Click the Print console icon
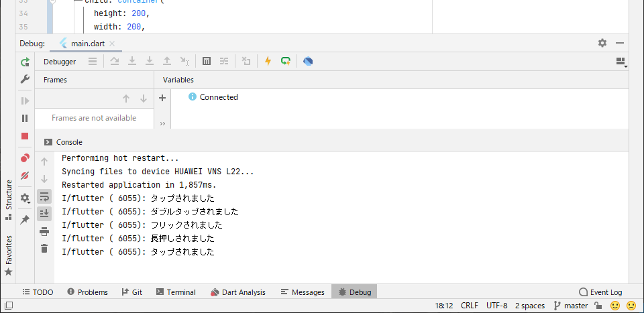The height and width of the screenshot is (313, 644). point(44,231)
